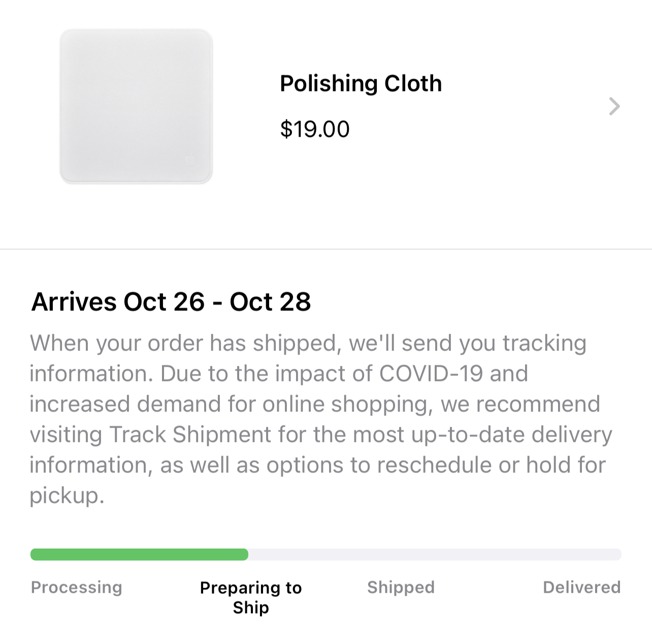Tap the Shipped status label
Image resolution: width=652 pixels, height=644 pixels.
click(401, 587)
